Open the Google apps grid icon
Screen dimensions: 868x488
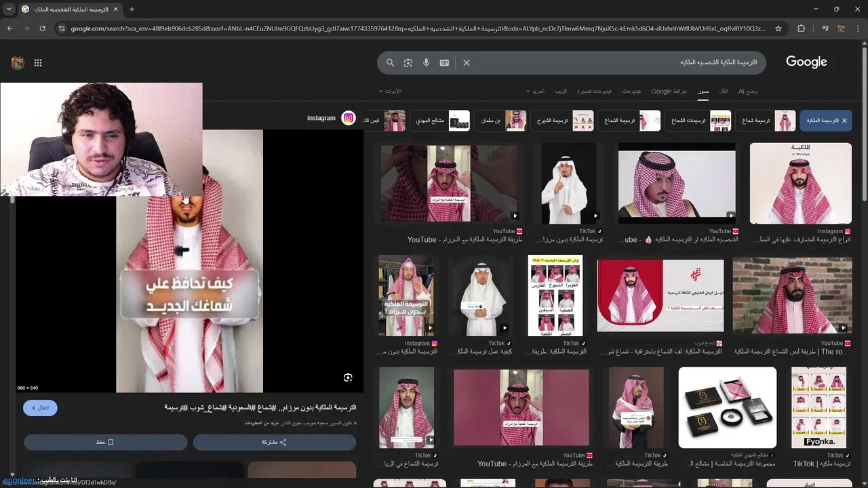tap(38, 63)
